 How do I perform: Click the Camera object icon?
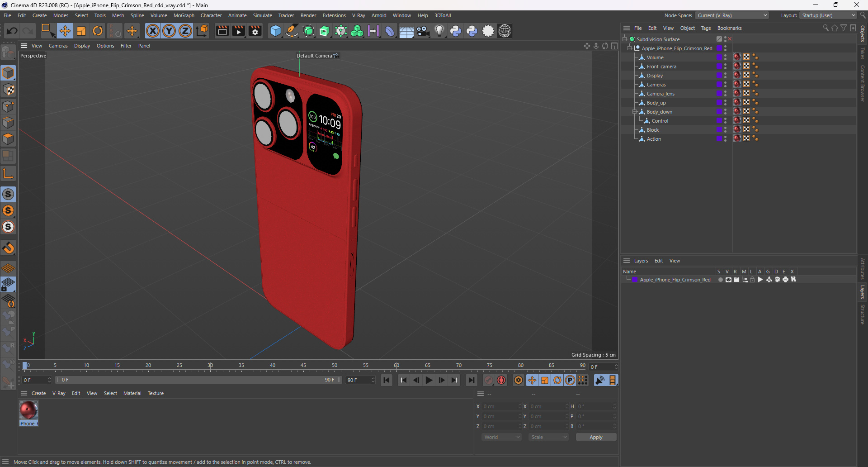pos(423,31)
